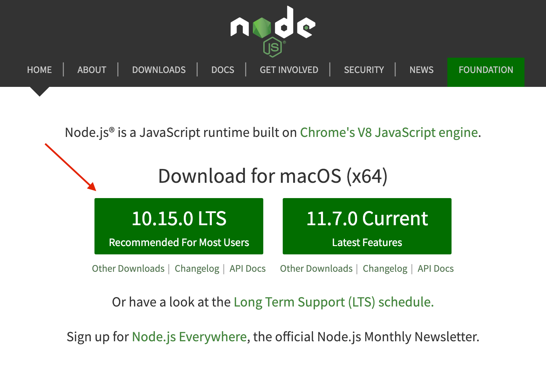Go to the ABOUT page

pos(92,70)
